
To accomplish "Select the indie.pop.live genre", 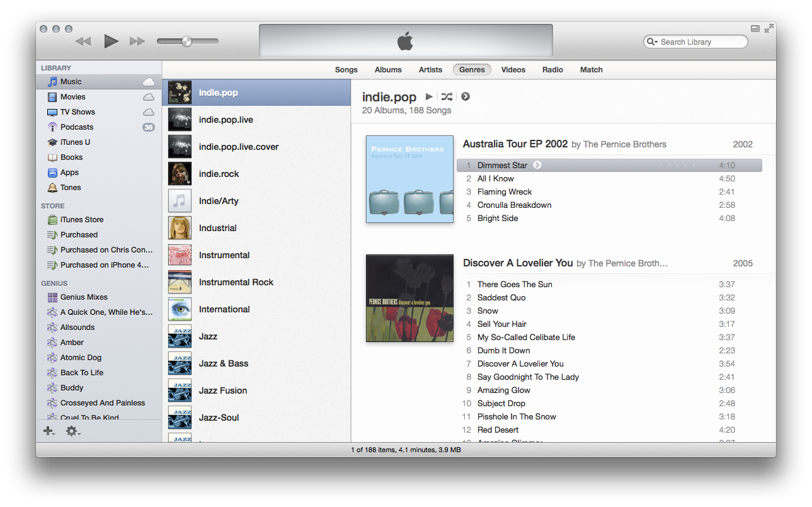I will coord(256,120).
